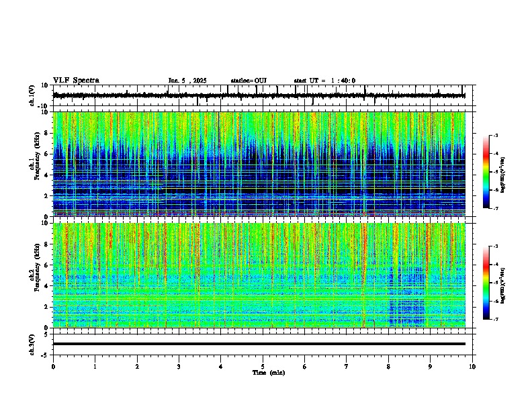Click the ch.2 "Frequency (kHz)" axis label
532x411 pixels.
coord(37,267)
